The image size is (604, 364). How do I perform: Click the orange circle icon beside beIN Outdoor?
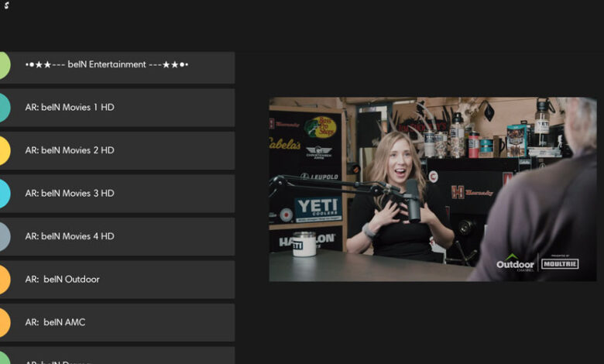pos(4,280)
